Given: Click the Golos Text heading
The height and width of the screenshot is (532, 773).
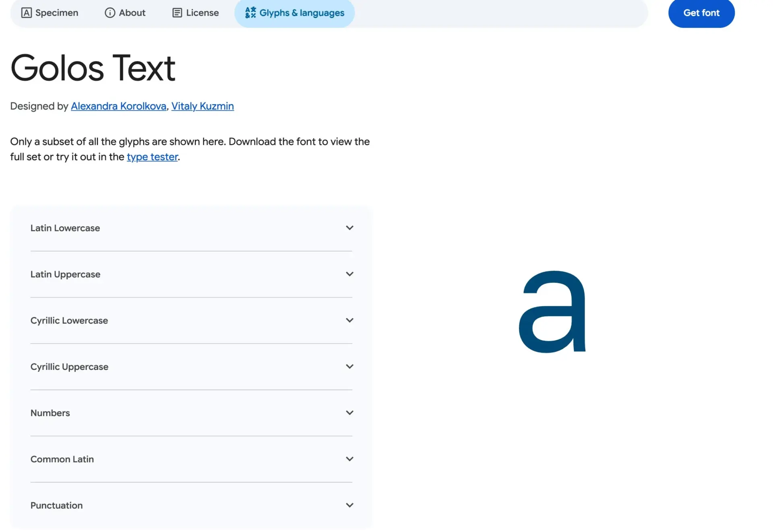Looking at the screenshot, I should click(x=93, y=68).
